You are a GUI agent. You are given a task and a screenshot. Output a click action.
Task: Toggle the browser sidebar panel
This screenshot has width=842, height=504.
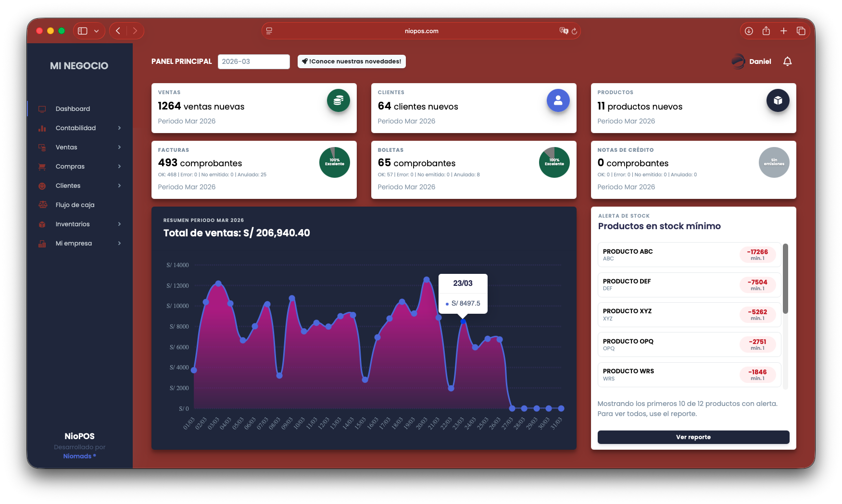[82, 30]
